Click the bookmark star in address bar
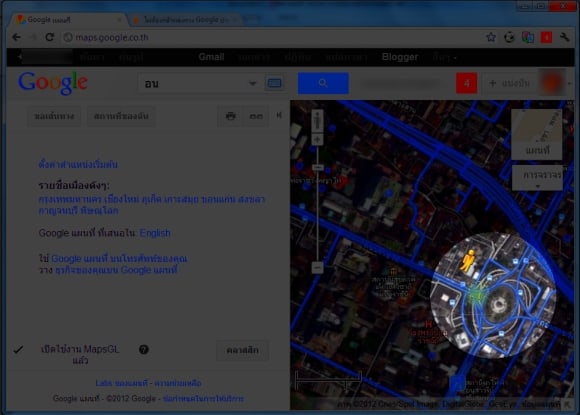Image resolution: width=580 pixels, height=415 pixels. pos(491,37)
